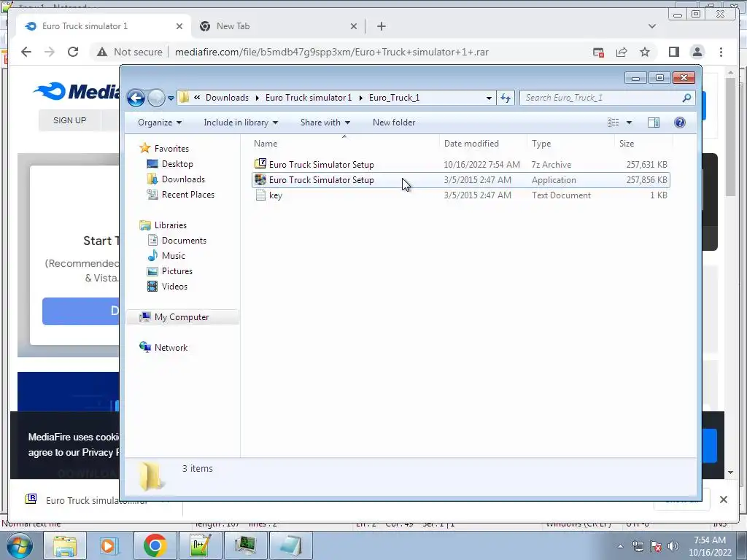Image resolution: width=747 pixels, height=560 pixels.
Task: Open Chrome from the taskbar
Action: tap(155, 545)
